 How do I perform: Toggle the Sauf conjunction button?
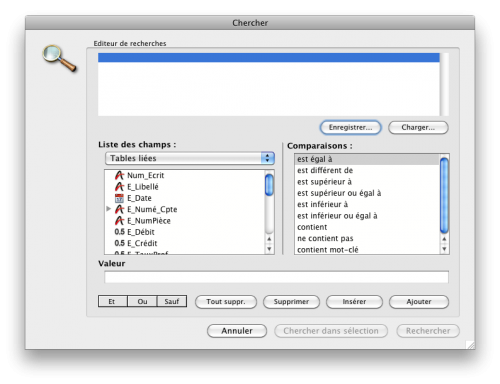coord(172,301)
